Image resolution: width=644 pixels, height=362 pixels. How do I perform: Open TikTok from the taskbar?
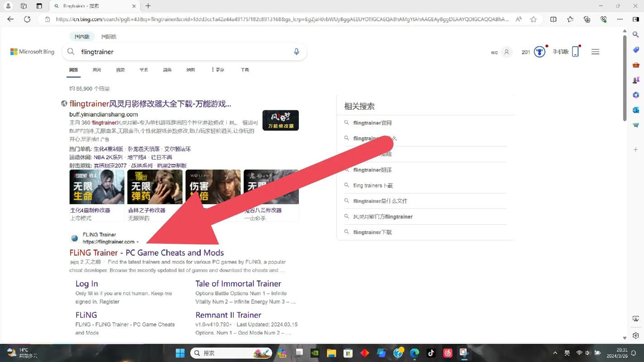click(431, 353)
